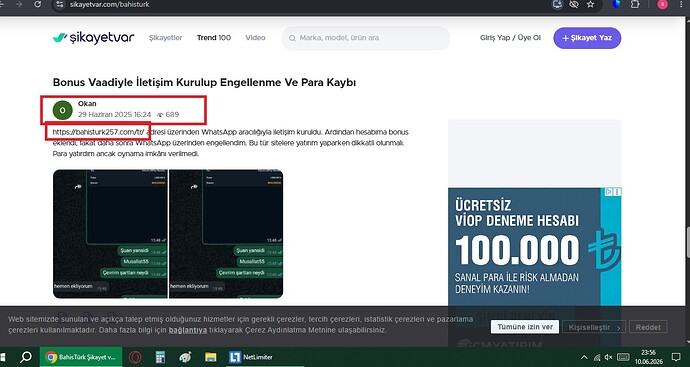Click the network icon in system tray
This screenshot has height=367, width=690.
pyautogui.click(x=597, y=357)
